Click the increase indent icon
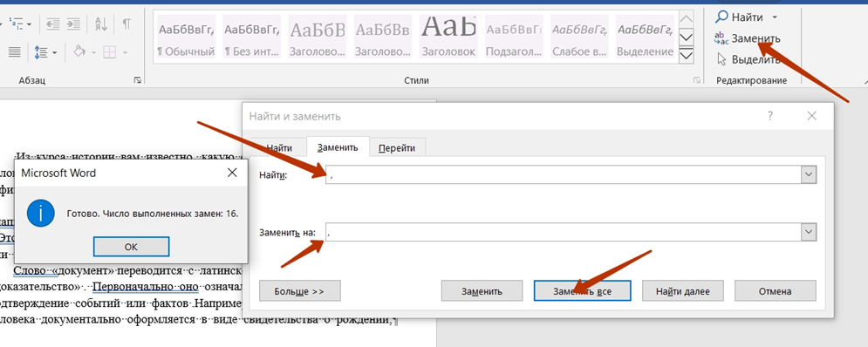868x347 pixels. pos(73,24)
